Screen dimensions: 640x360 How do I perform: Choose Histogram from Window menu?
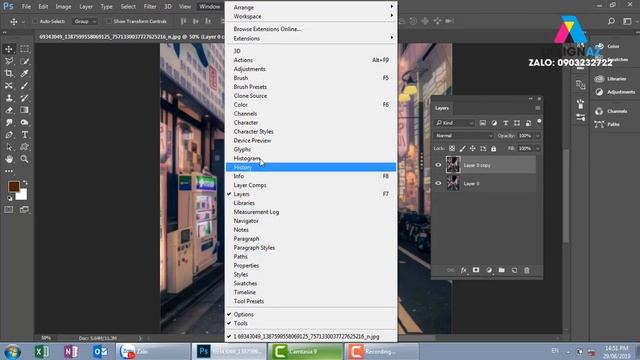coord(311,158)
